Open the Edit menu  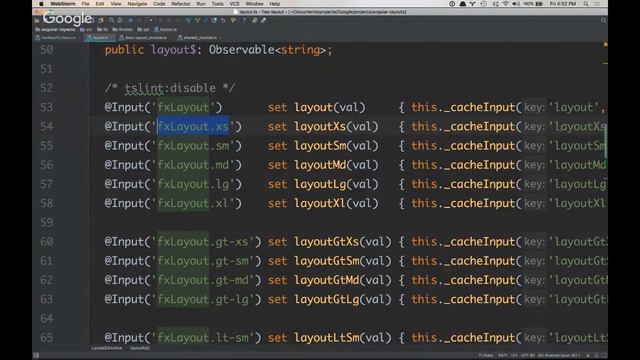[100, 4]
